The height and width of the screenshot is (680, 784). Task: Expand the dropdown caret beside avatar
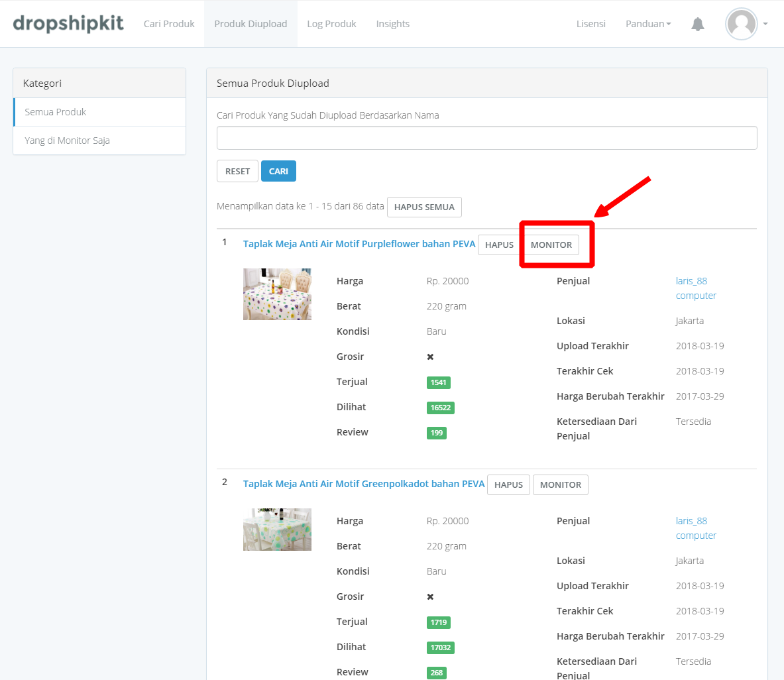click(x=765, y=24)
